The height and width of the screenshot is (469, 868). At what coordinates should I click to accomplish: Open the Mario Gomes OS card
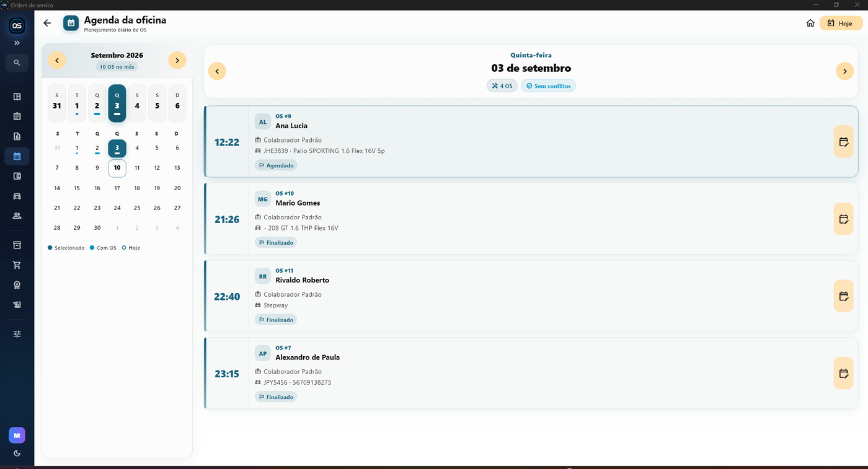(531, 219)
